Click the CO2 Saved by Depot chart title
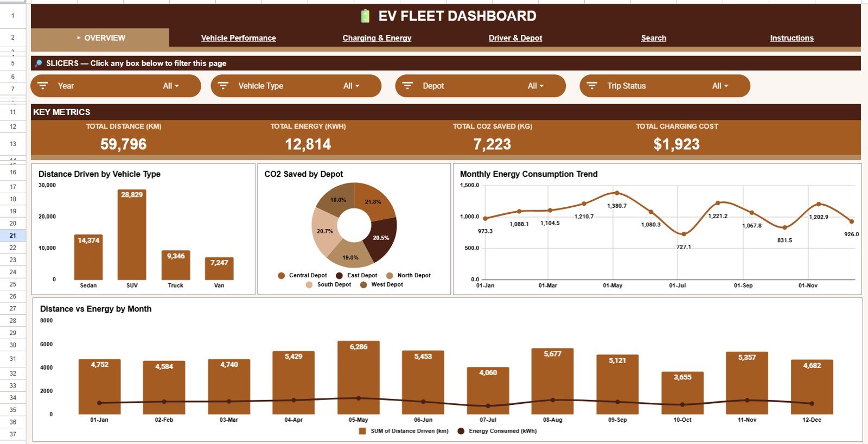Viewport: 868px width, 444px height. [304, 174]
